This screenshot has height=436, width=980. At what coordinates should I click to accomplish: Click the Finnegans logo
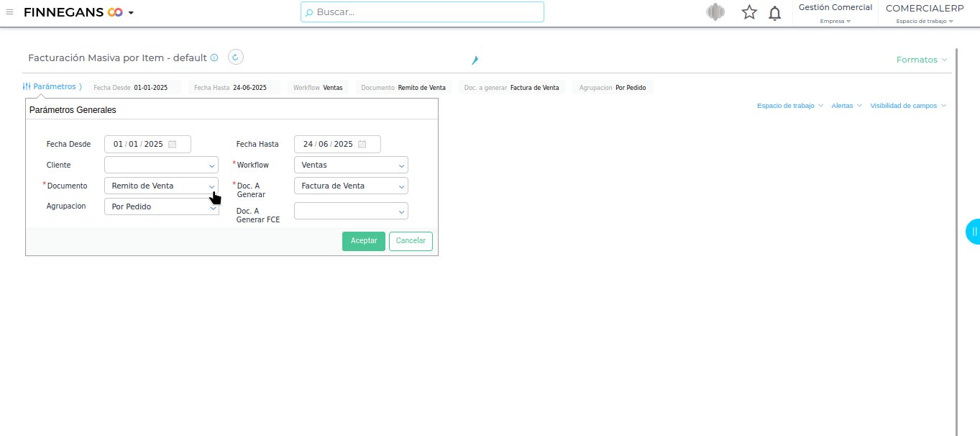point(73,12)
